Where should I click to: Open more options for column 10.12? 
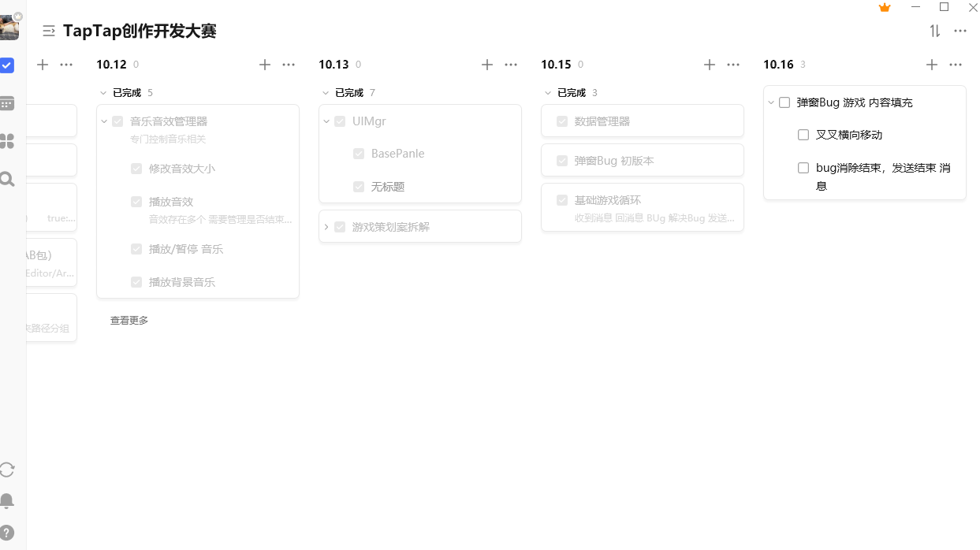(x=289, y=65)
